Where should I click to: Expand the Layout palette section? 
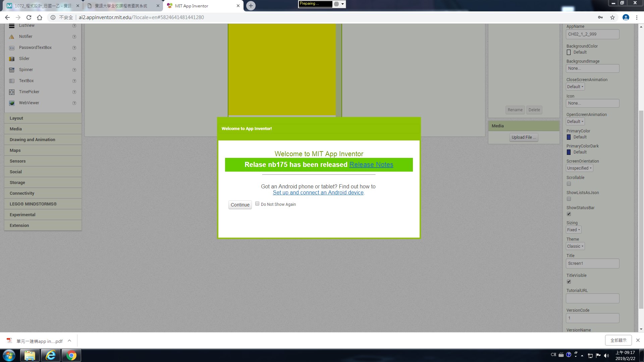click(x=43, y=118)
